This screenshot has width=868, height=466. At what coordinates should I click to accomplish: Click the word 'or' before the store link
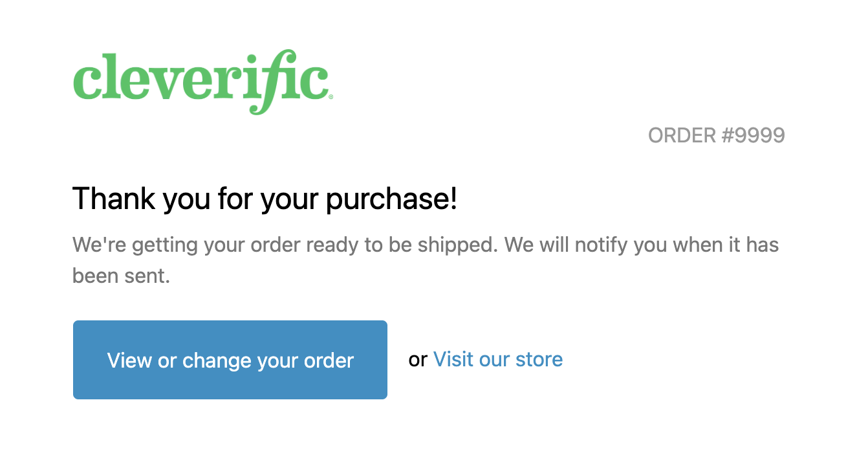(418, 360)
